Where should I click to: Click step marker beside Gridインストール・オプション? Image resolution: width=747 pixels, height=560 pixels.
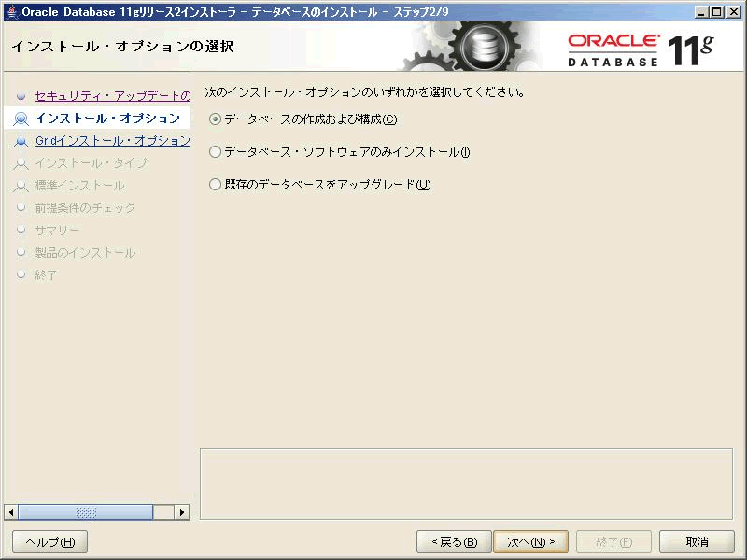coord(21,141)
